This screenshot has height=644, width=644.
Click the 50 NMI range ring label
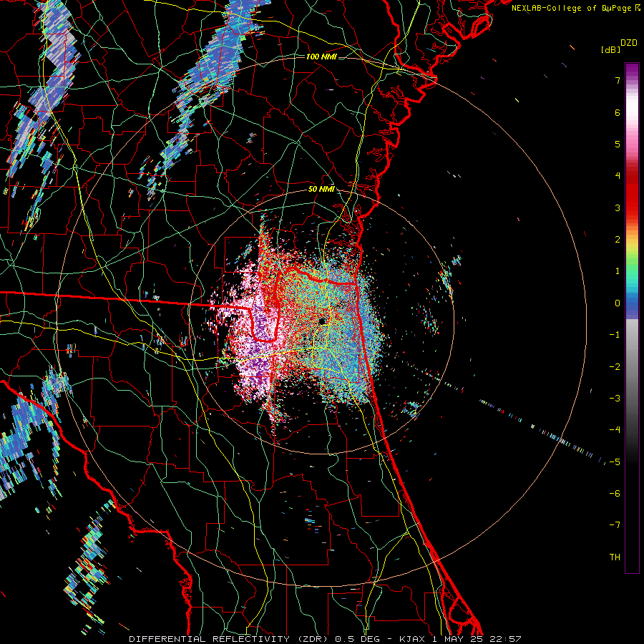[321, 189]
